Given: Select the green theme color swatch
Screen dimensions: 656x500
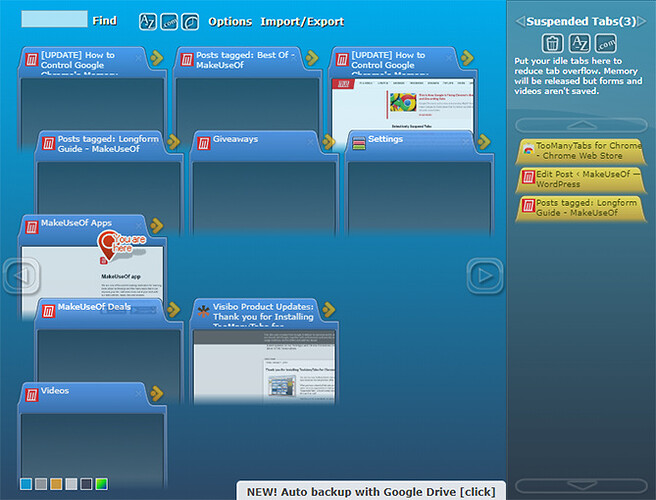Looking at the screenshot, I should click(x=101, y=484).
